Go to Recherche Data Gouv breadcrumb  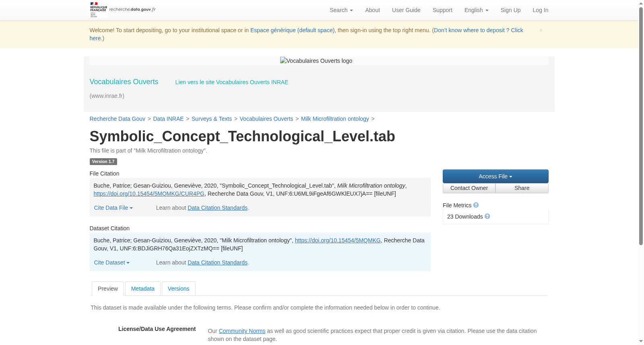[117, 119]
